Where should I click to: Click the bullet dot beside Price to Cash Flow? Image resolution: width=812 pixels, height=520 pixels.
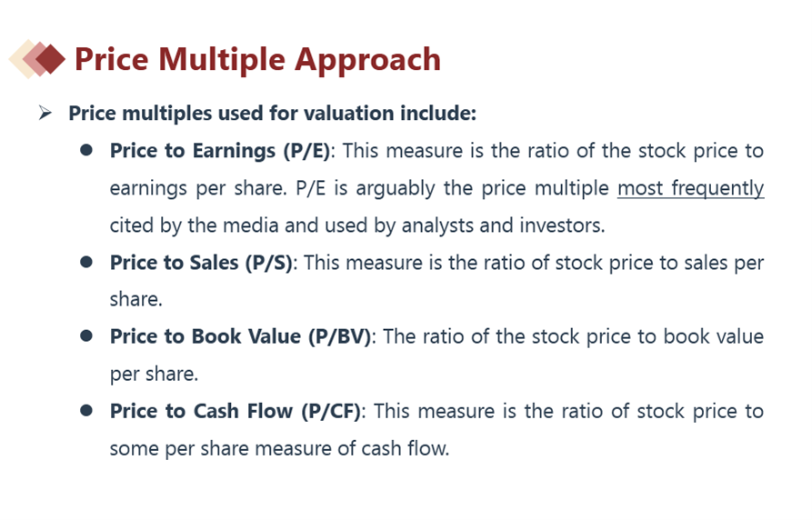86,411
